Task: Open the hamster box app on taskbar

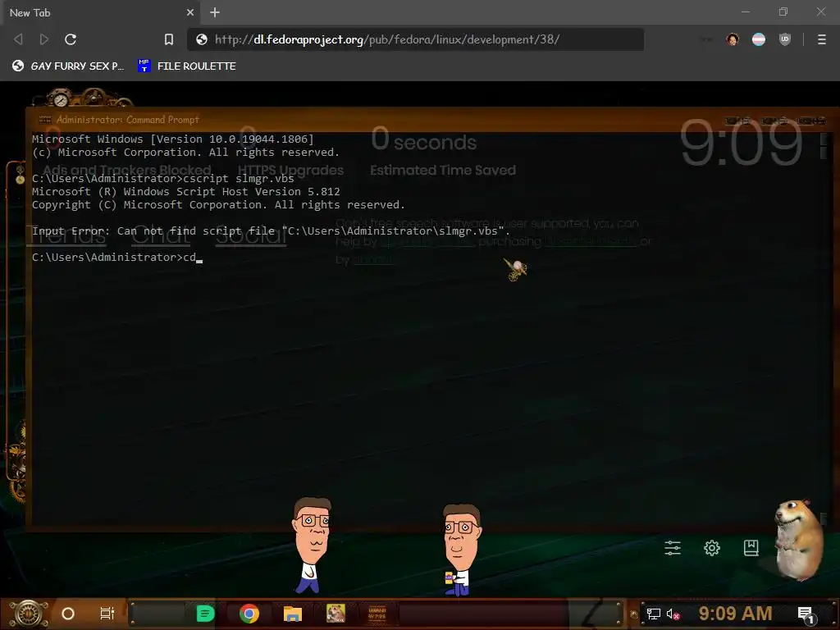Action: (336, 614)
